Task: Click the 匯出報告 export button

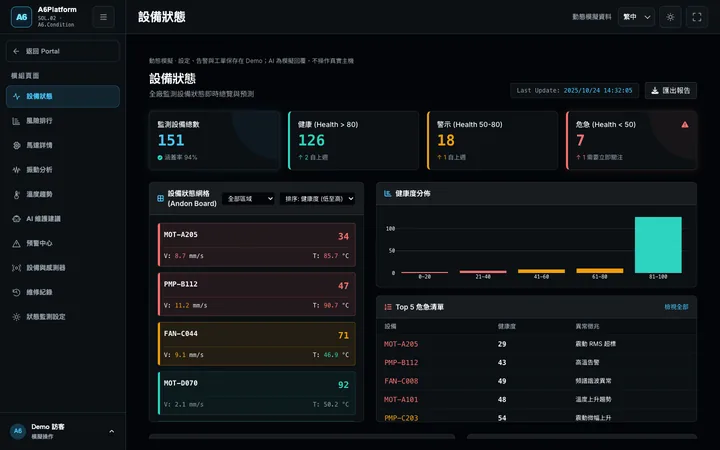Action: pos(670,90)
